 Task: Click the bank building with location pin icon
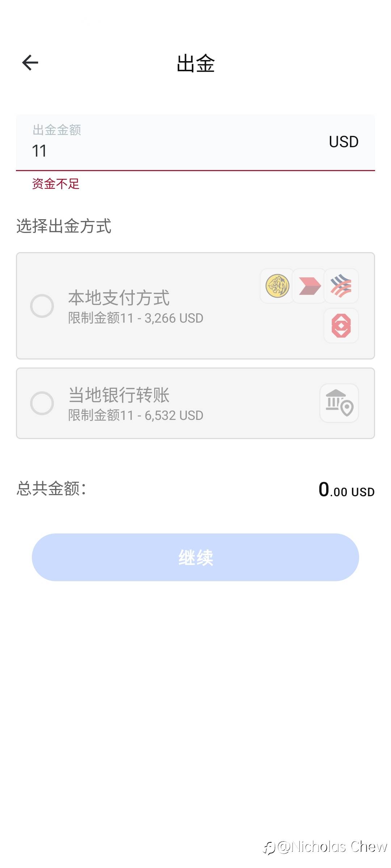339,403
